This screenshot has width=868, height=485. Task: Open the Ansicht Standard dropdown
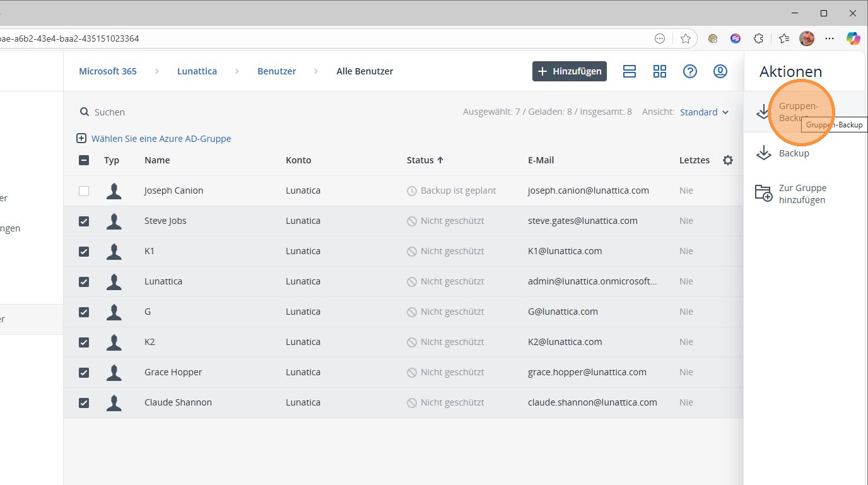click(x=704, y=112)
